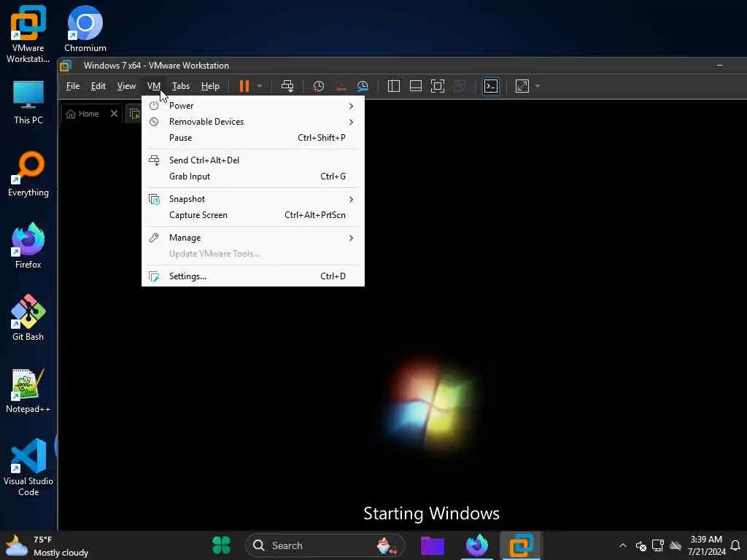Show hidden system tray icons chevron

click(623, 545)
